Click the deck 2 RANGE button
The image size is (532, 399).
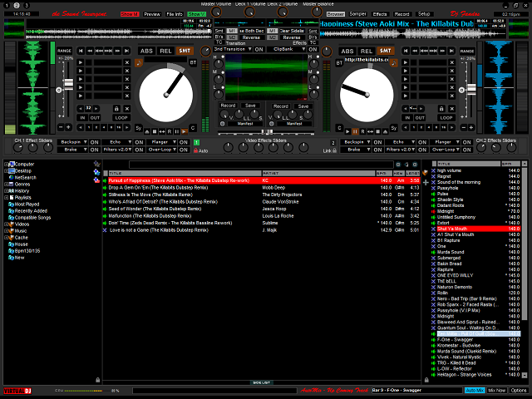point(467,52)
